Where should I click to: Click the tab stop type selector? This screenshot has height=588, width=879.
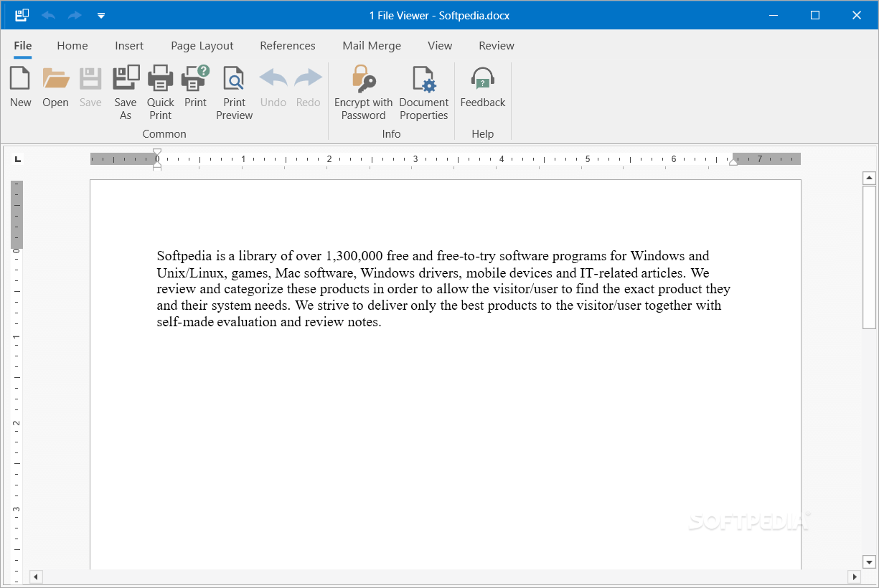coord(18,158)
